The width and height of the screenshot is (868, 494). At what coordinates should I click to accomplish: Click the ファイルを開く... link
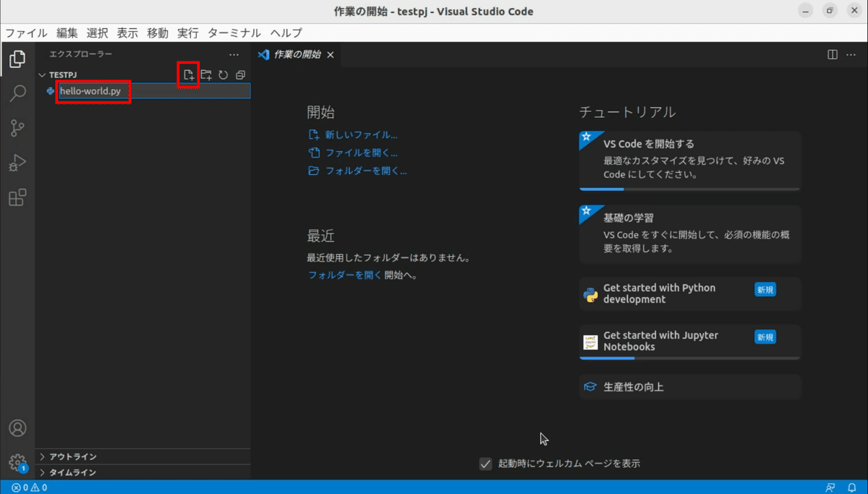(361, 153)
